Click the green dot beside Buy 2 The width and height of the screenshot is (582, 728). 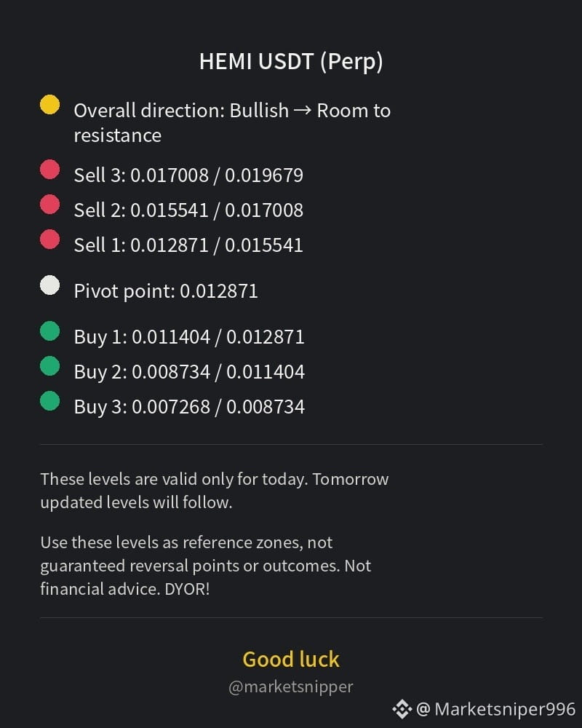tap(49, 366)
